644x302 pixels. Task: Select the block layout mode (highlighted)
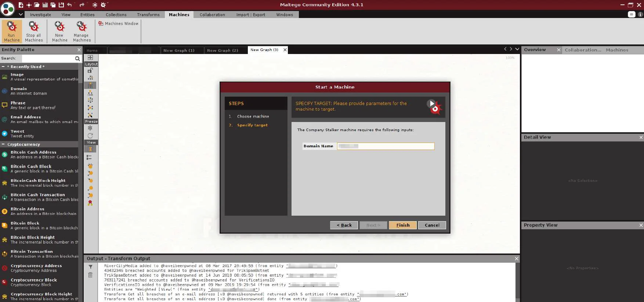pos(90,85)
